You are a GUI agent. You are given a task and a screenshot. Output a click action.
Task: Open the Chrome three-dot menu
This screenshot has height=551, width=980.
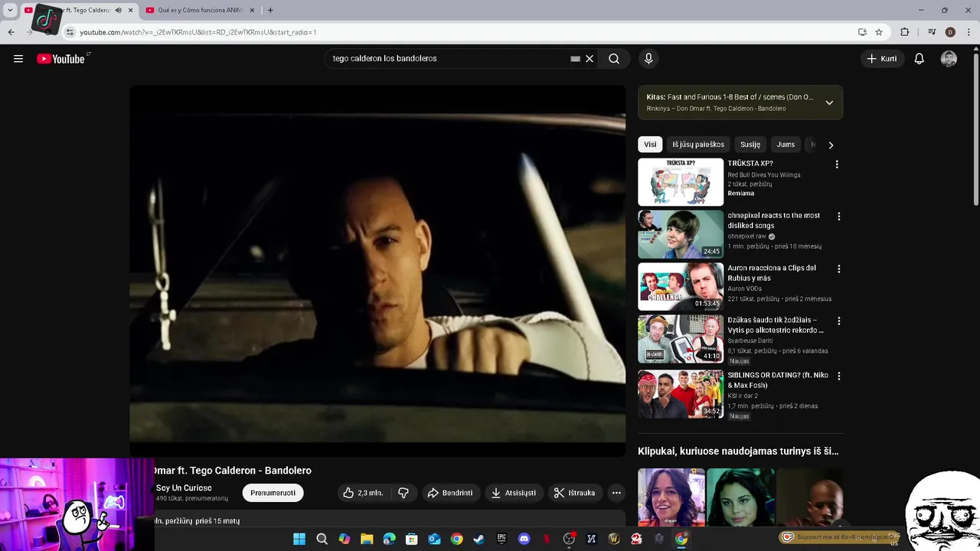pos(969,32)
